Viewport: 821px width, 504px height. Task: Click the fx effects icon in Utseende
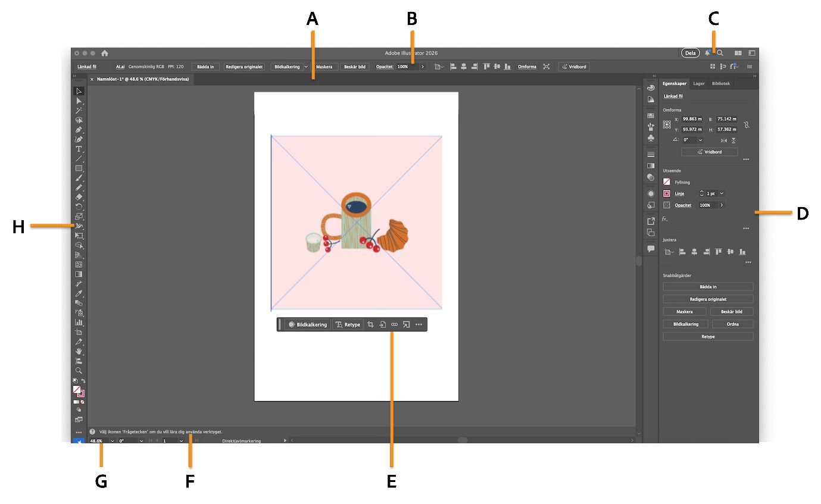pos(666,219)
